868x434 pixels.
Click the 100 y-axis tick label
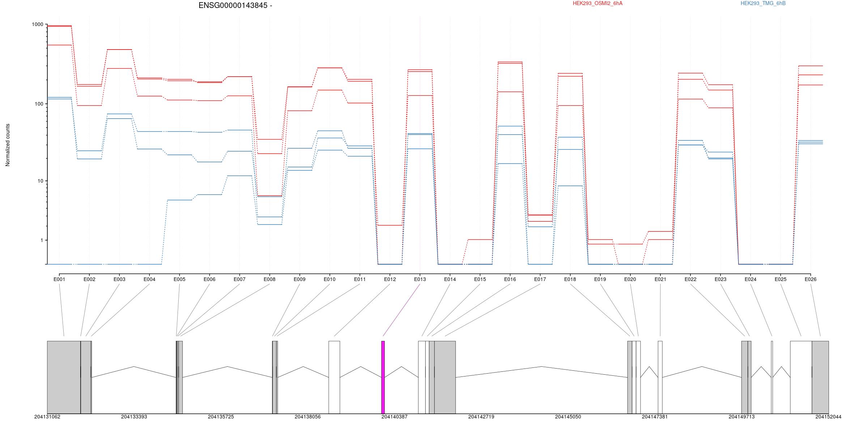point(39,104)
